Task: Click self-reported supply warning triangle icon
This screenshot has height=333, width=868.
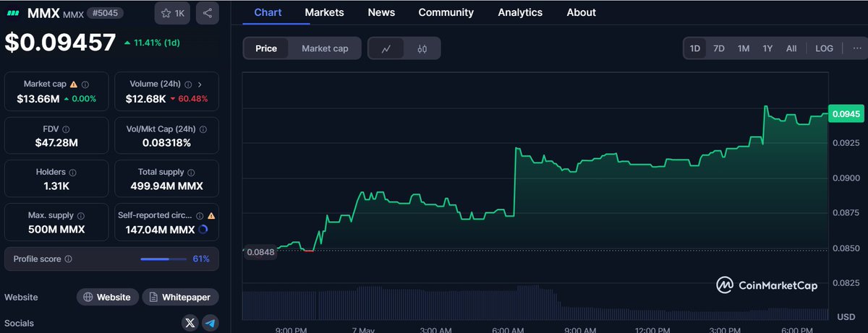Action: (211, 216)
